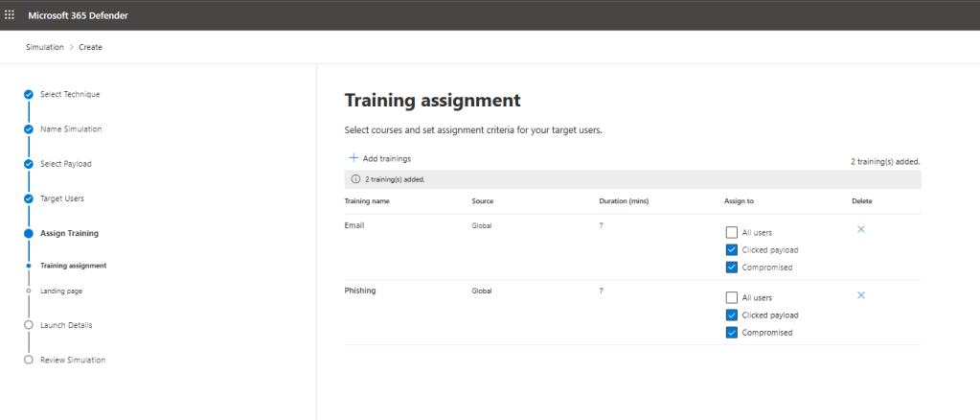
Task: Click the Select Technique completed step icon
Action: pos(29,95)
